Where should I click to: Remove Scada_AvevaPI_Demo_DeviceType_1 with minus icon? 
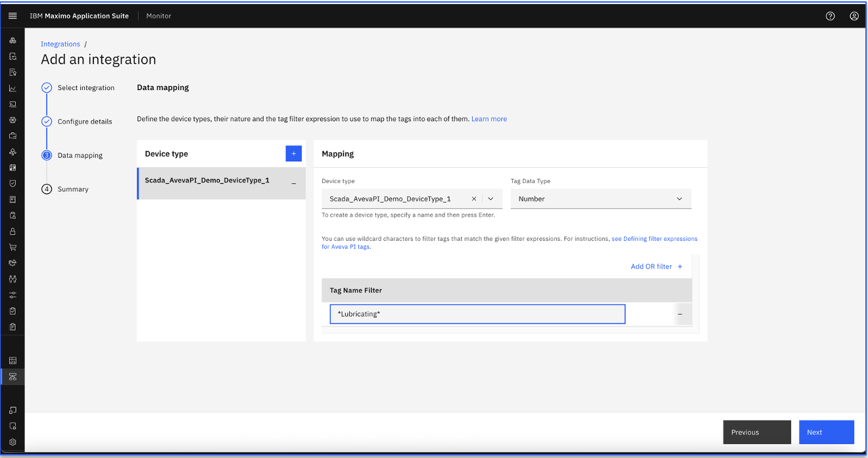[293, 183]
